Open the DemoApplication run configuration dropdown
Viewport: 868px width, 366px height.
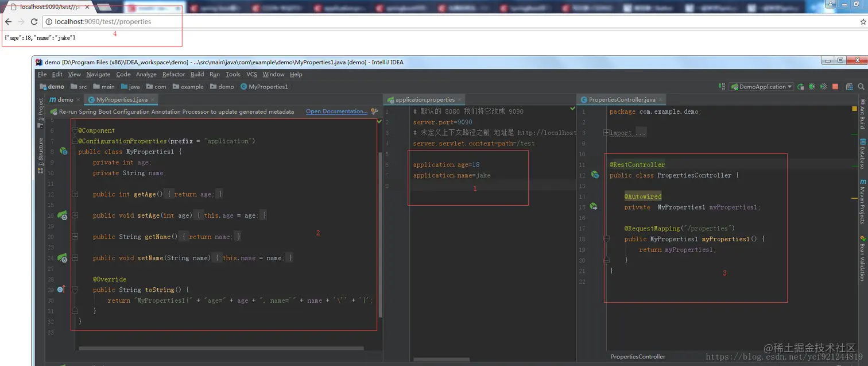click(761, 87)
